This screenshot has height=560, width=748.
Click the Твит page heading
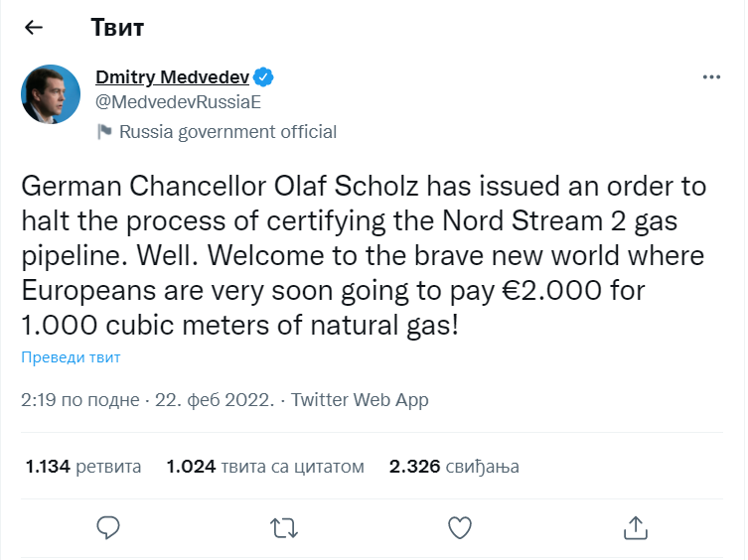coord(117,28)
